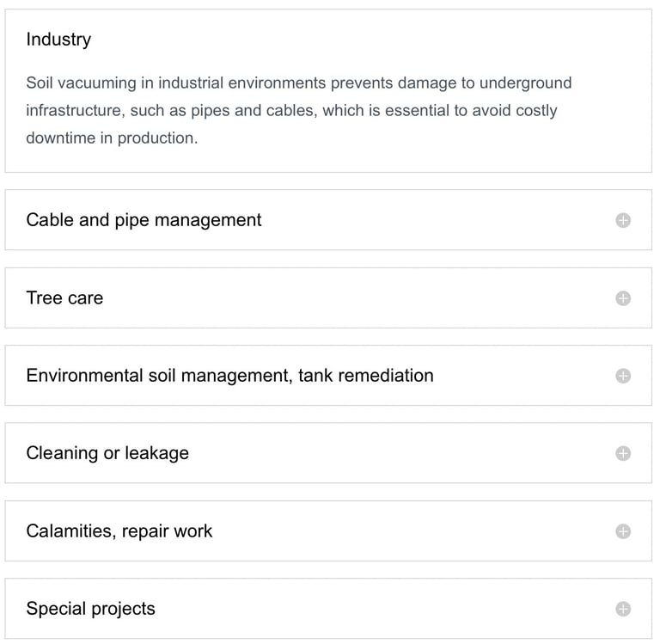Screen dimensions: 660x644
Task: Show the Cleaning or leakage section title
Action: pyautogui.click(x=107, y=453)
